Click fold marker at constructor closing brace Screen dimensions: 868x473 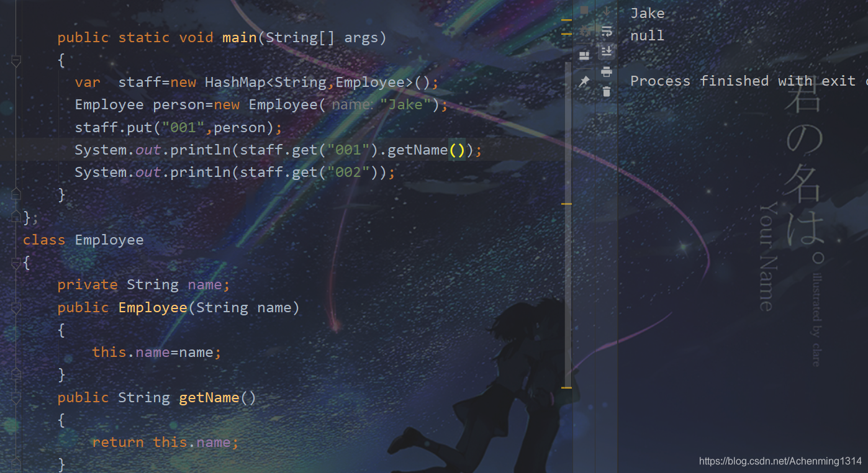pos(16,375)
